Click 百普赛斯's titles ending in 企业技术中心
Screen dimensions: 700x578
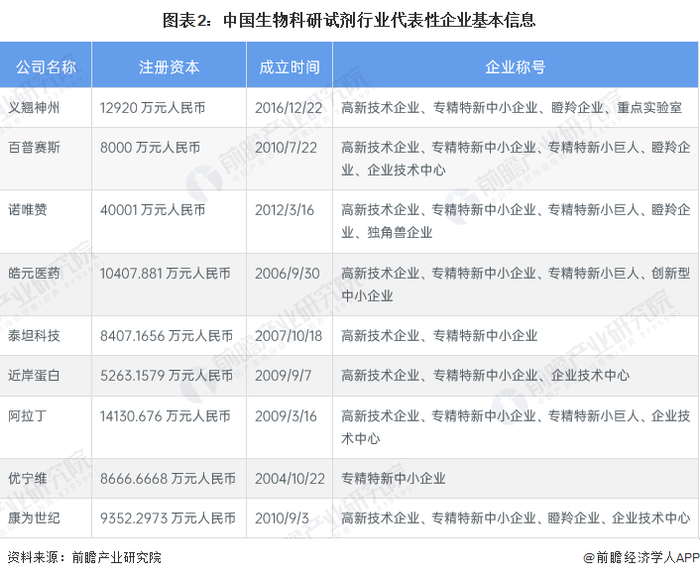click(x=516, y=158)
